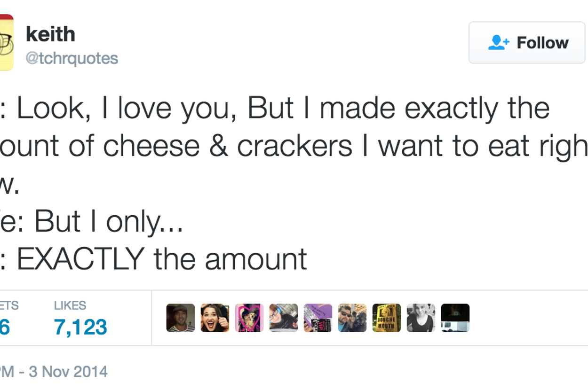Click the Follow button

(x=527, y=43)
